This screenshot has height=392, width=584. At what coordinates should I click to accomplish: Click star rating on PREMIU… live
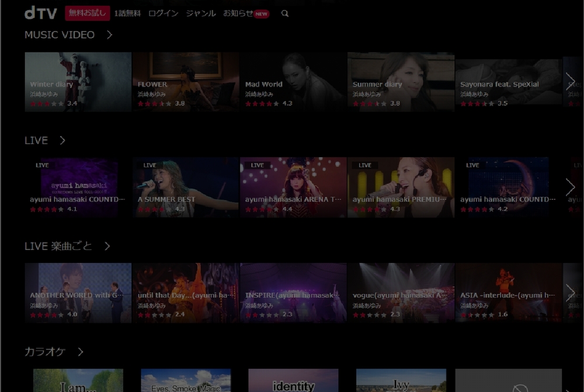[370, 209]
